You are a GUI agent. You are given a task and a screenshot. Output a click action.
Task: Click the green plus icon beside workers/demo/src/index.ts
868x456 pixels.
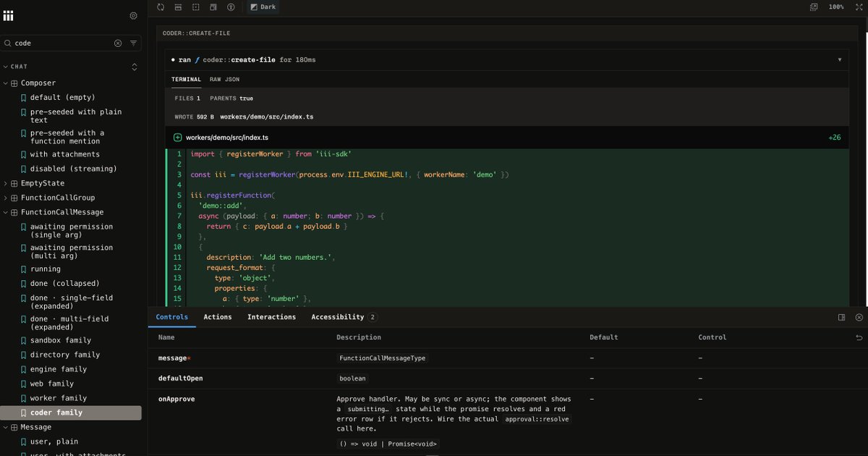point(177,138)
